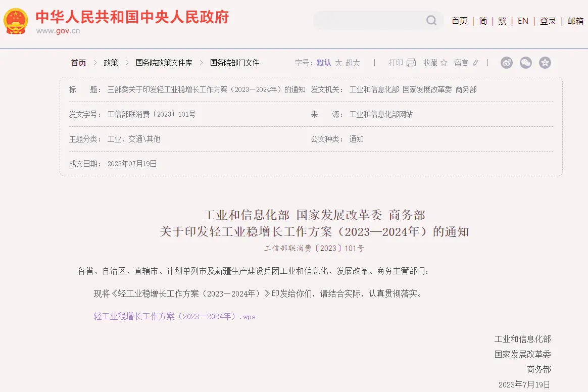The height and width of the screenshot is (392, 588).
Task: Click the heading line 关于印发轻工业稳增长工作方案（2023—2024年）的通知
Action: (314, 232)
